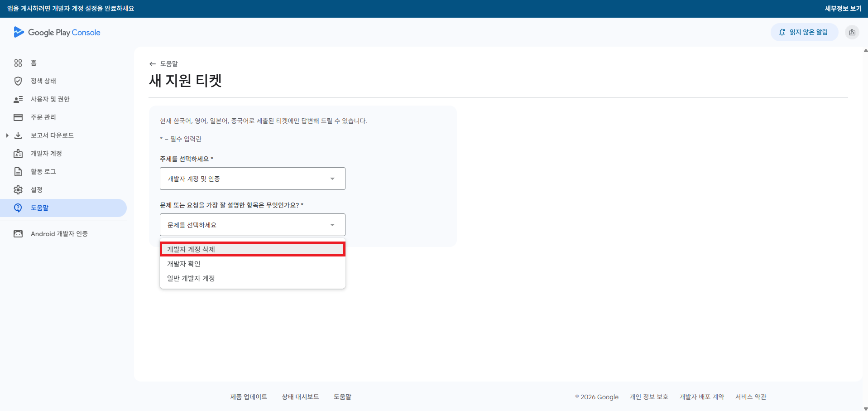This screenshot has width=868, height=411.
Task: Click the bell icon in 읽지 않은 알림
Action: point(782,32)
